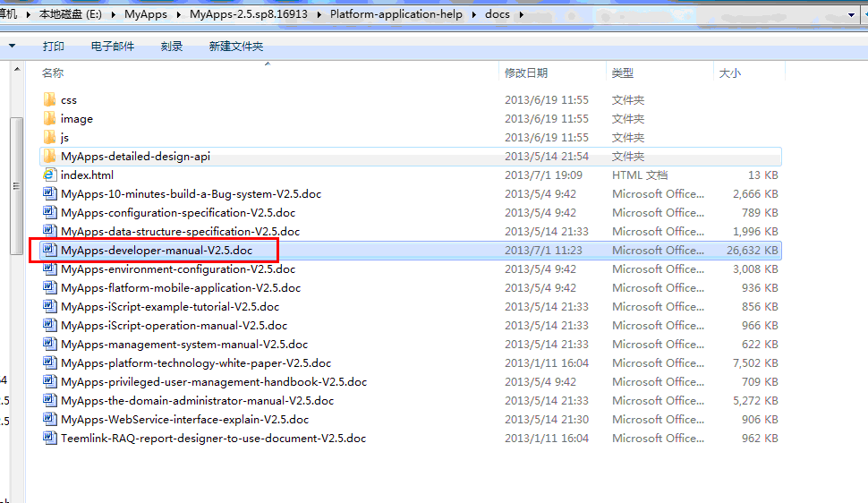Click Word icon of MyApps-configuration-specification doc
The height and width of the screenshot is (503, 868).
click(50, 213)
